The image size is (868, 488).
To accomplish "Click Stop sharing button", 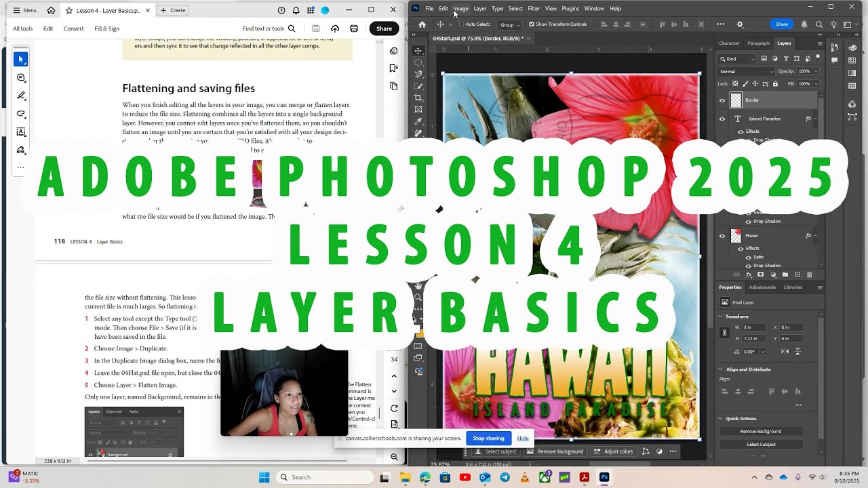I will 488,439.
